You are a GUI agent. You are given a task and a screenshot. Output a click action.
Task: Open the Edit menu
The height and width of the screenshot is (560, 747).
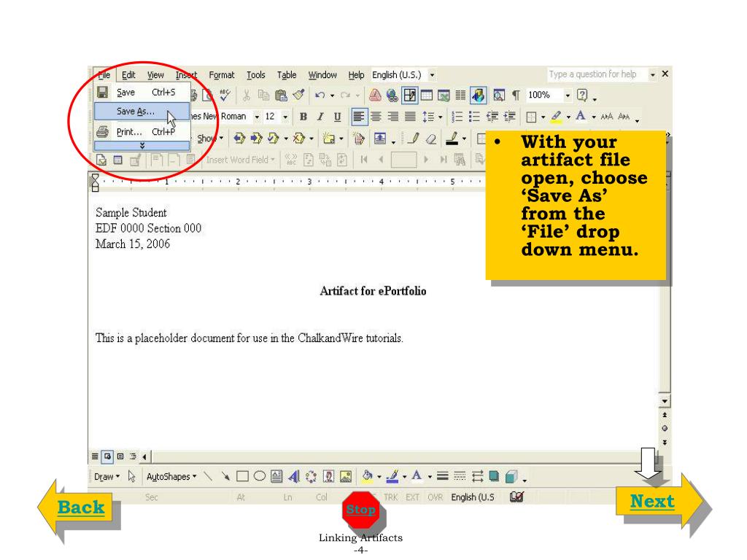pos(128,75)
